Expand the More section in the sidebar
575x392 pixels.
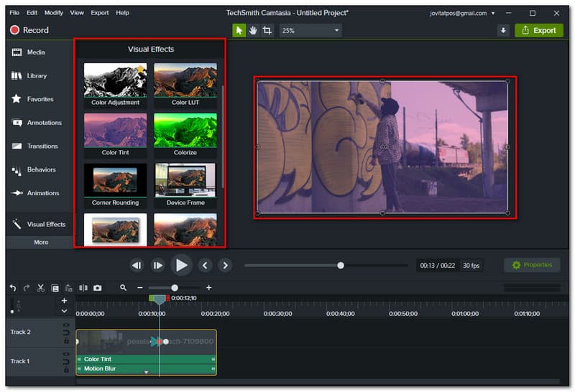click(41, 242)
